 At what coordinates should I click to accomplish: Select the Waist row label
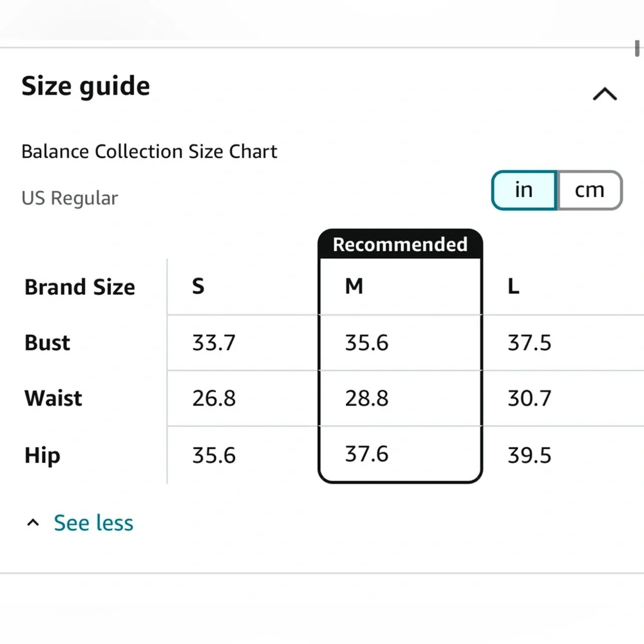tap(53, 398)
